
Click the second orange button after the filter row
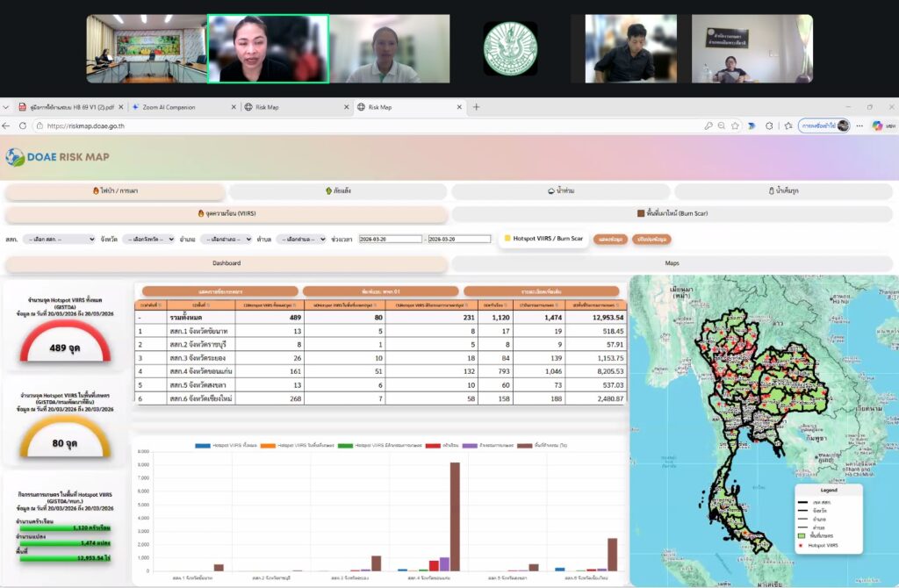651,239
